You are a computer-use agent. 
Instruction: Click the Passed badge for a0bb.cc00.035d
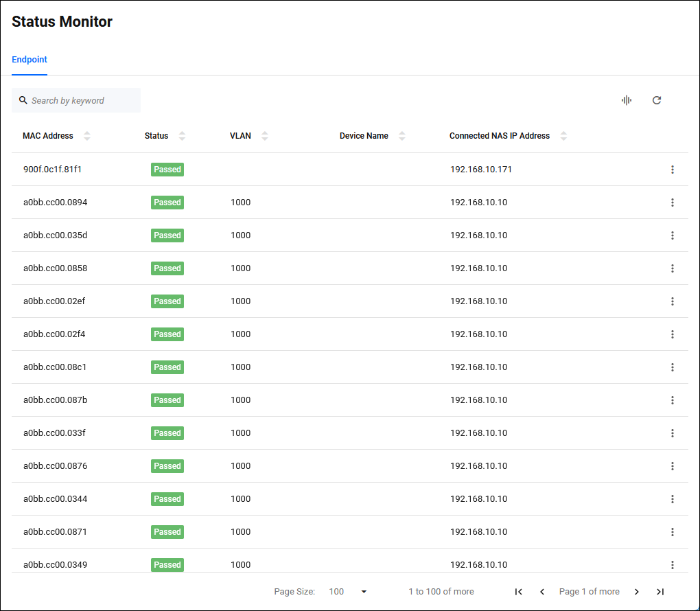(x=167, y=235)
